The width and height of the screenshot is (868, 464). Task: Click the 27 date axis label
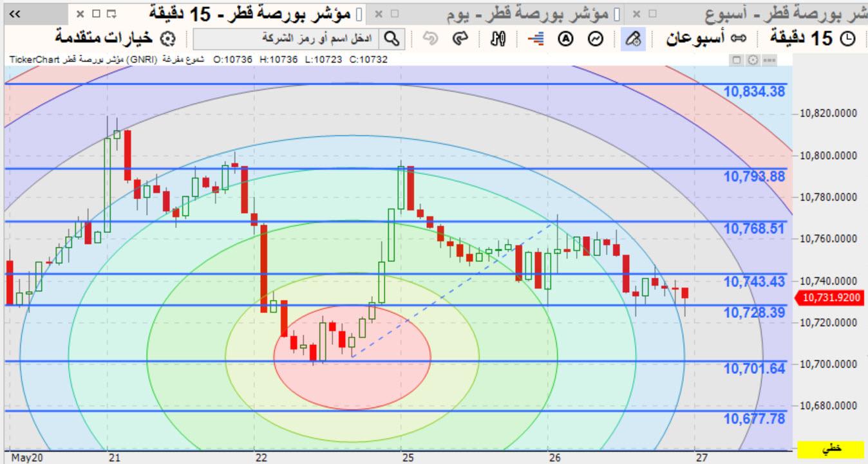[x=701, y=458]
